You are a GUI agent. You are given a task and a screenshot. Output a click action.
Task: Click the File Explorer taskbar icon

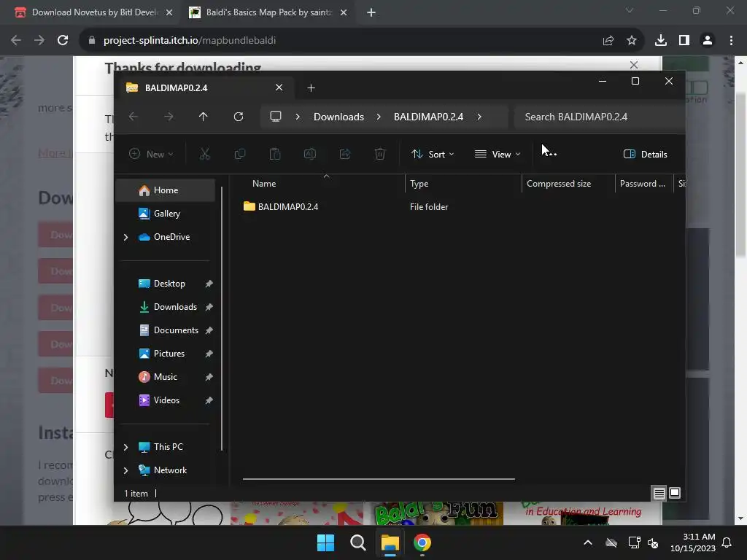click(x=390, y=542)
